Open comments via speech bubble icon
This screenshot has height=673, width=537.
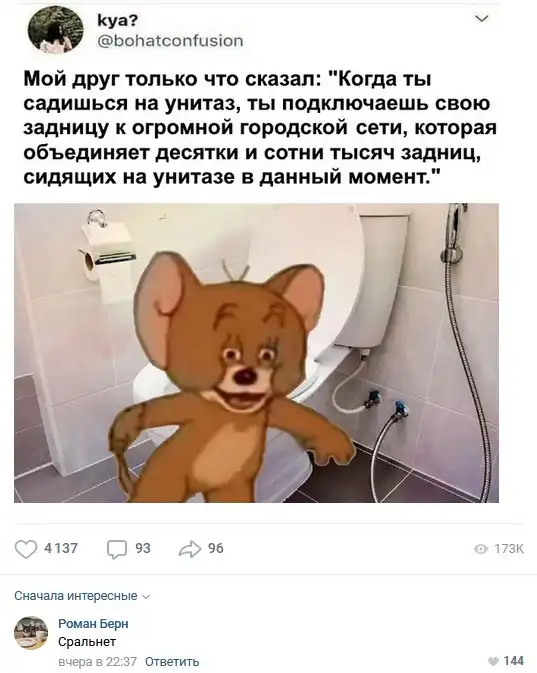[x=117, y=549]
